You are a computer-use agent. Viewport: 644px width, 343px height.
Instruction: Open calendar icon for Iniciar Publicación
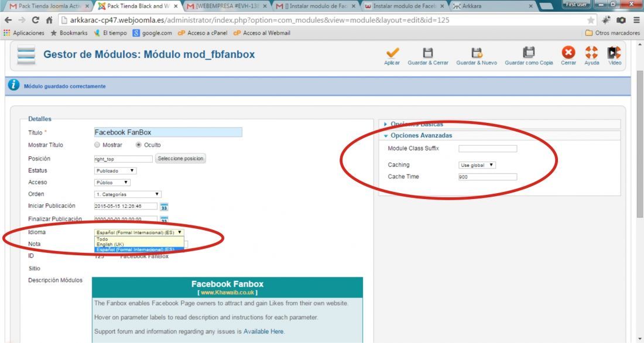click(x=164, y=207)
